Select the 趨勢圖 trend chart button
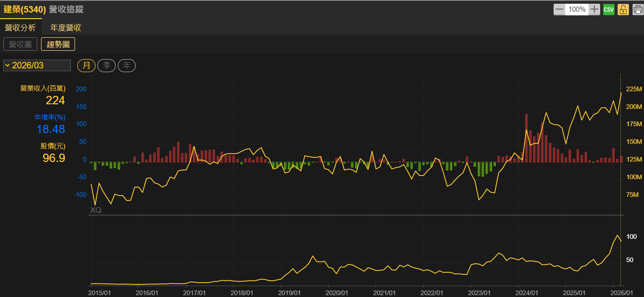This screenshot has width=644, height=297. pyautogui.click(x=58, y=44)
